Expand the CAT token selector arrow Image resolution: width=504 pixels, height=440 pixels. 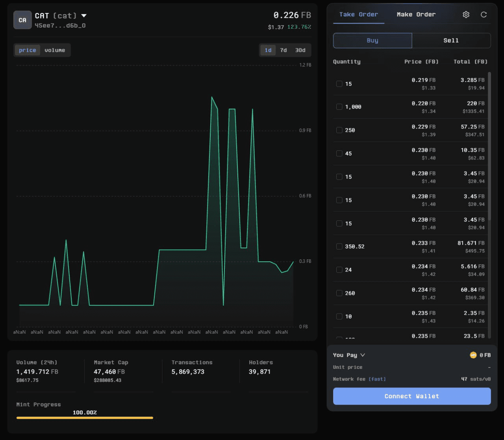84,16
